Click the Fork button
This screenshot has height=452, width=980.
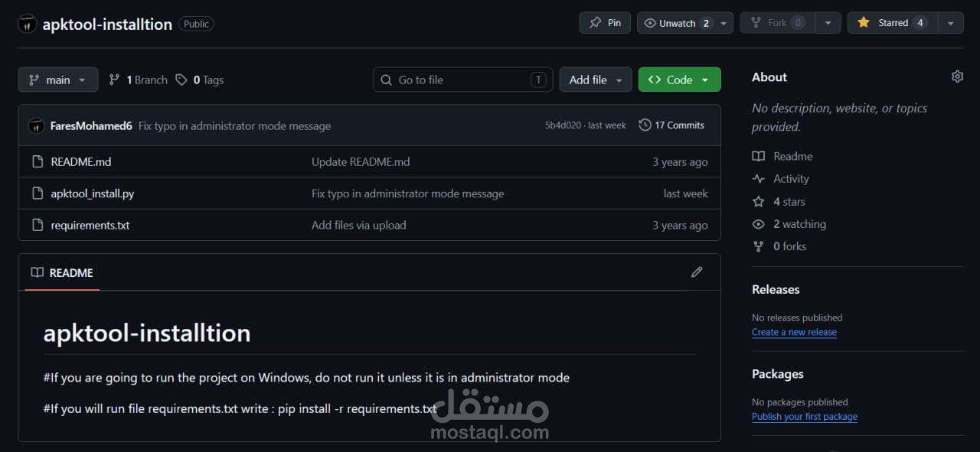click(777, 23)
